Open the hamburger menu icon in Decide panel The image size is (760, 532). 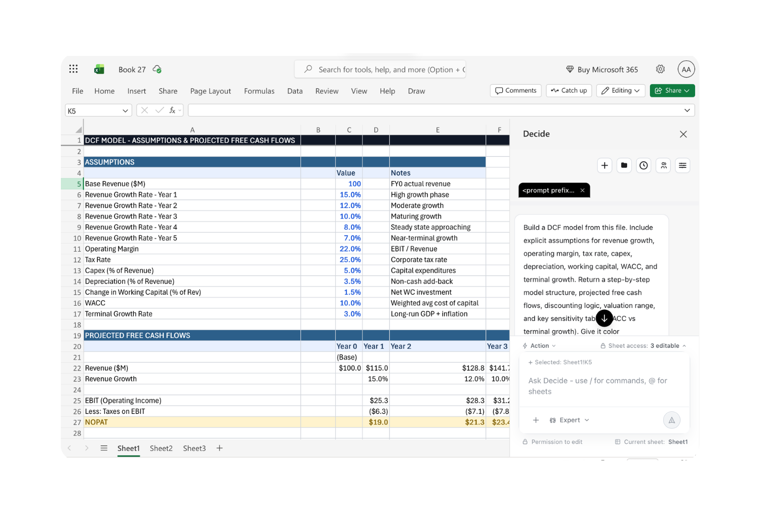[682, 165]
